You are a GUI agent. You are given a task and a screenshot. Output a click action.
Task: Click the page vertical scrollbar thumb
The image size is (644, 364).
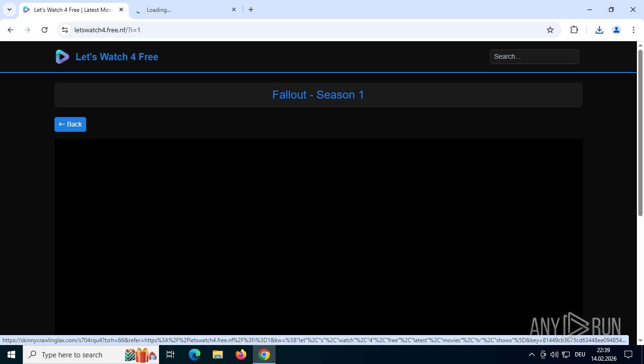640,133
